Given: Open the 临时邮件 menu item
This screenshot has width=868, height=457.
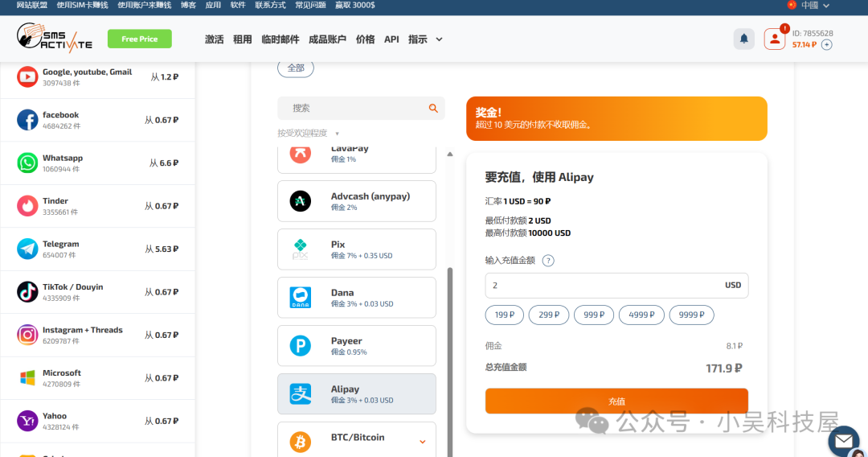Looking at the screenshot, I should tap(280, 39).
